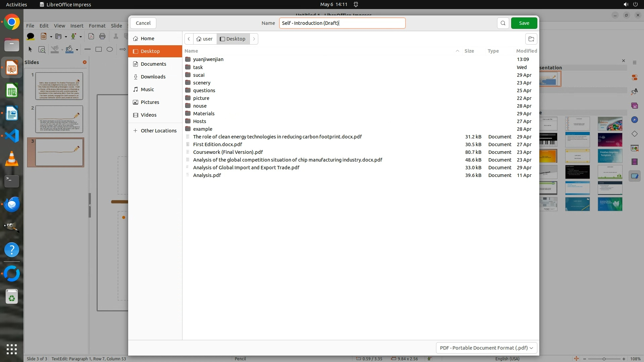Open the sidebar Navigator icon

[x=634, y=120]
